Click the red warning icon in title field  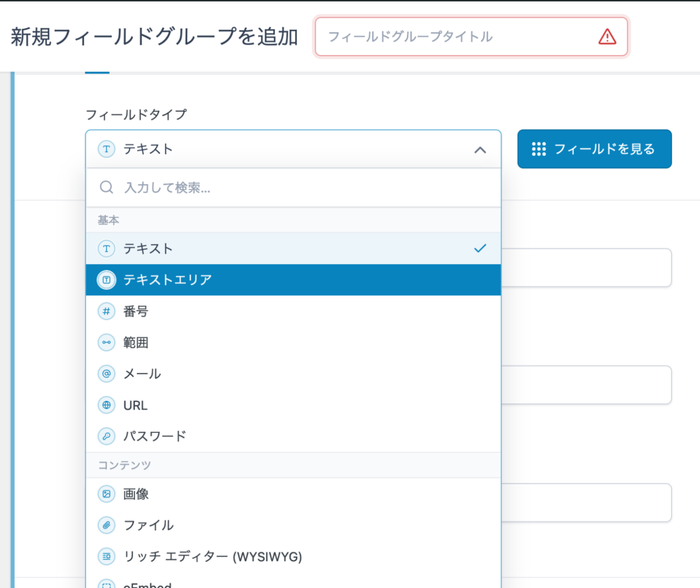pos(607,37)
